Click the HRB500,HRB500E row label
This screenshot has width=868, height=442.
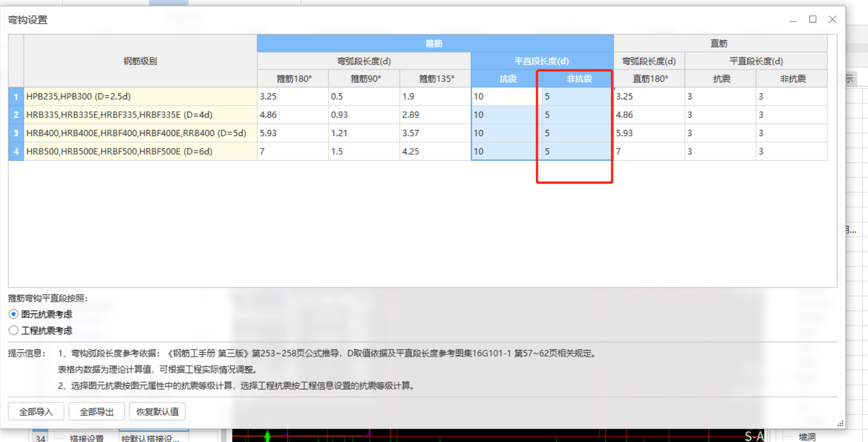(140, 151)
